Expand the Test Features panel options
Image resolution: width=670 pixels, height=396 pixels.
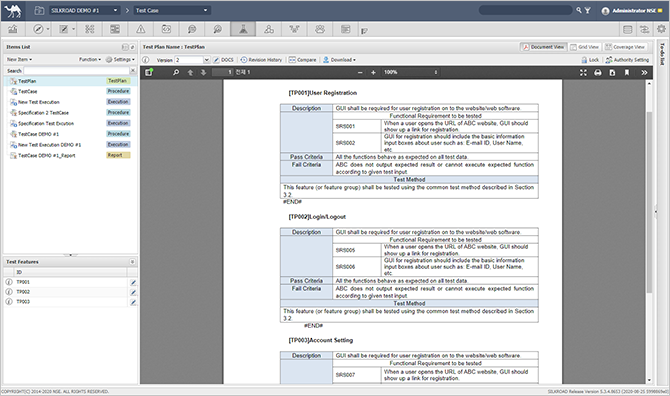[x=132, y=261]
